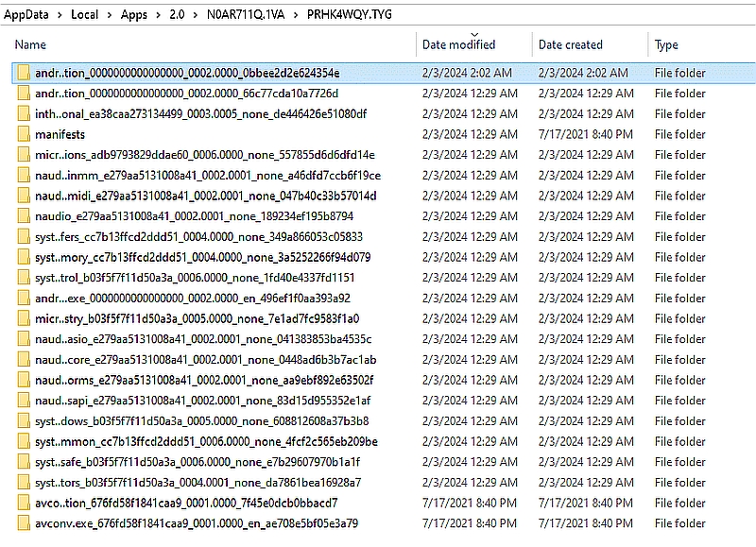The image size is (756, 547).
Task: Select name syst..mory_cc7b13ffcd2ddd51_0004.0000_none_3a5252266f94d079
Action: [x=202, y=257]
